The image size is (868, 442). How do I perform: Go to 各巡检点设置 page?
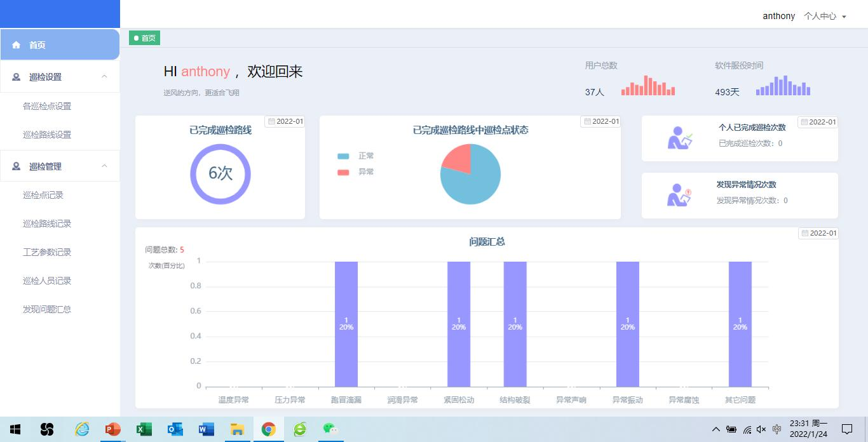pyautogui.click(x=47, y=106)
